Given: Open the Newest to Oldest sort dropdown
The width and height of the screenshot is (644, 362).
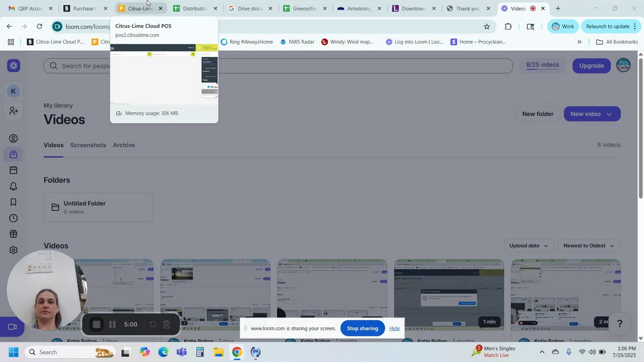Looking at the screenshot, I should tap(589, 246).
